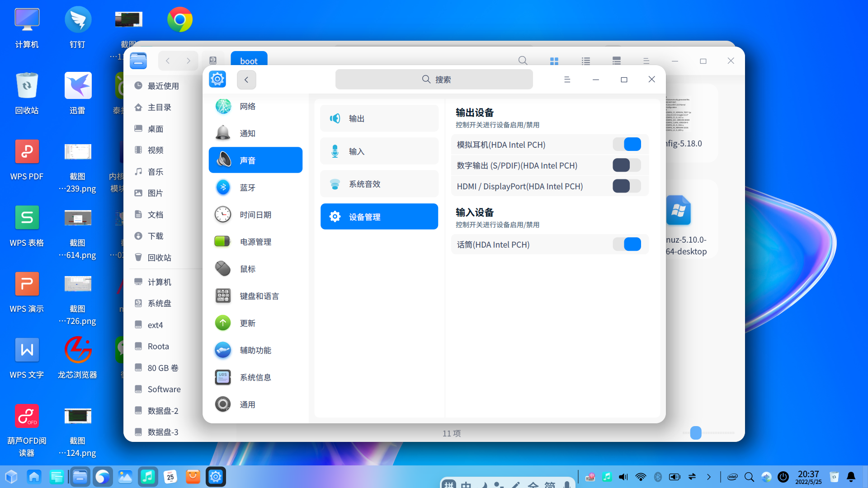Disable the 模拟耳机 output device

[627, 144]
